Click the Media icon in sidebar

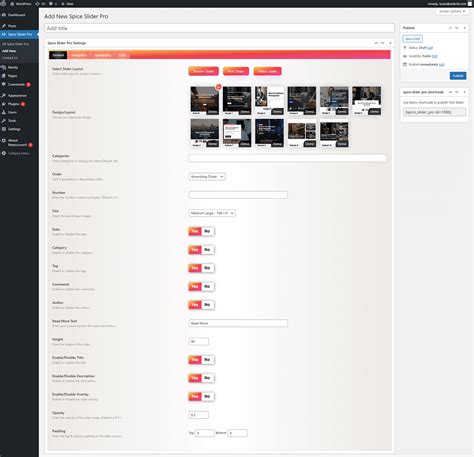click(4, 67)
